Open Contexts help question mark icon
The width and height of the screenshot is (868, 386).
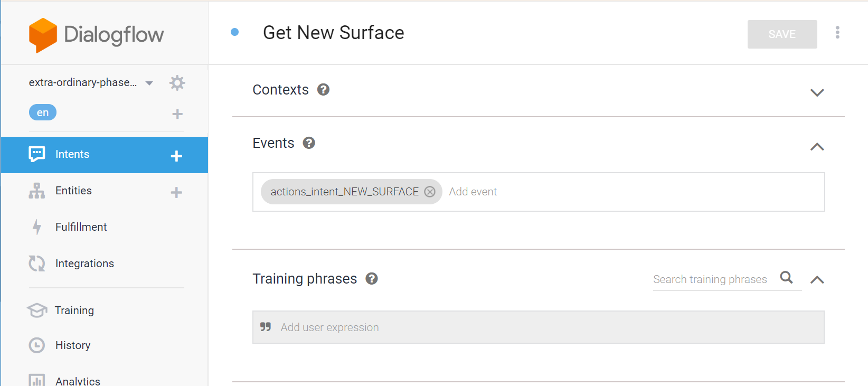pos(323,90)
